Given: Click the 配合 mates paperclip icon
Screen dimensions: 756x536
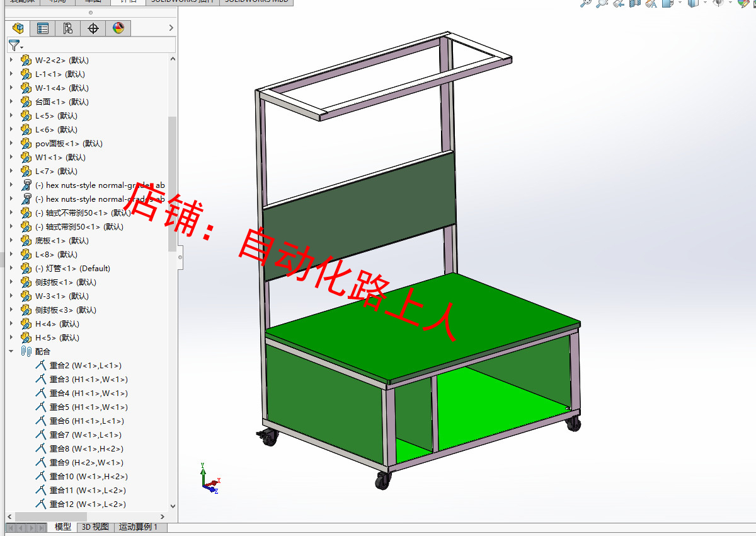Looking at the screenshot, I should (26, 352).
